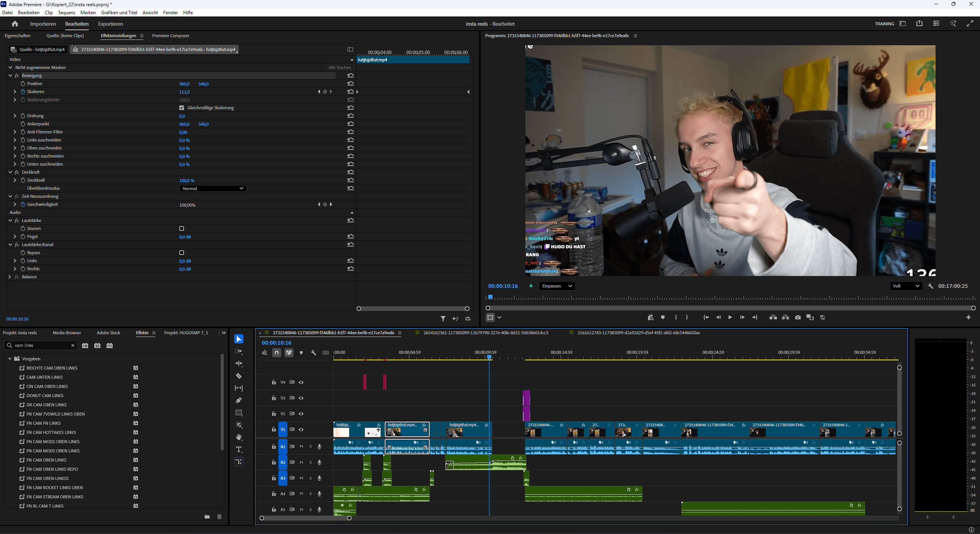Select the Razor tool in timeline toolbar

[239, 376]
